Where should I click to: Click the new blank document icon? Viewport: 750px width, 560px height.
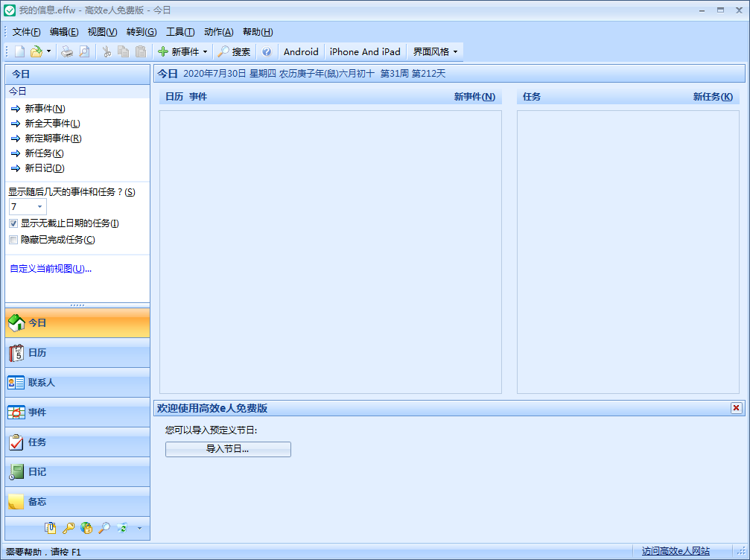[x=19, y=51]
